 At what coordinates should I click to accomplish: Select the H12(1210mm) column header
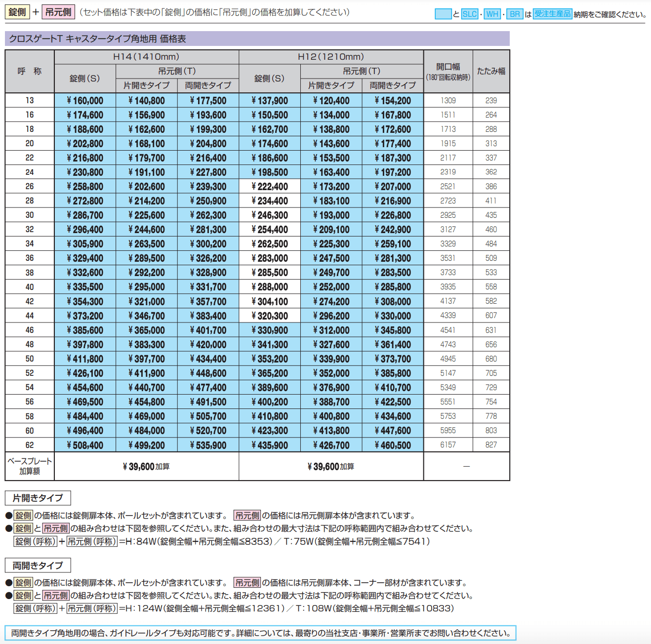click(330, 57)
